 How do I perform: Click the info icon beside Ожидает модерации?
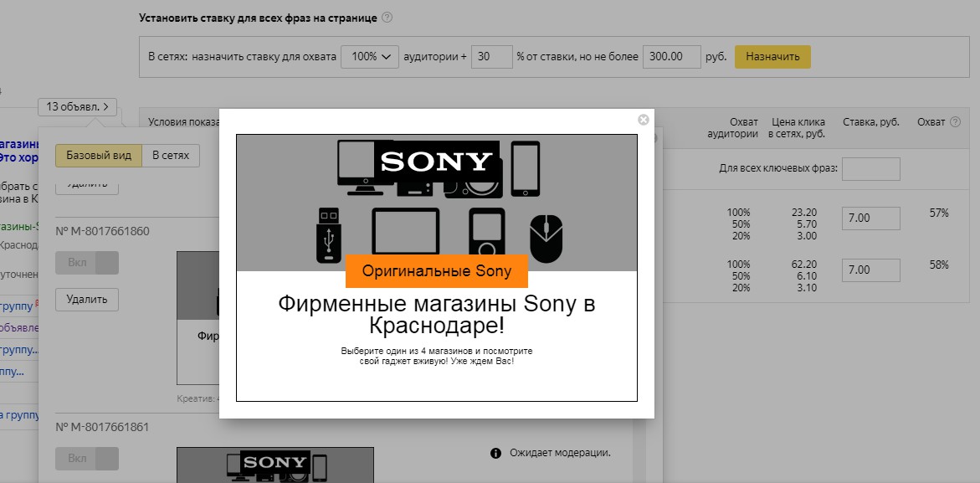[495, 453]
